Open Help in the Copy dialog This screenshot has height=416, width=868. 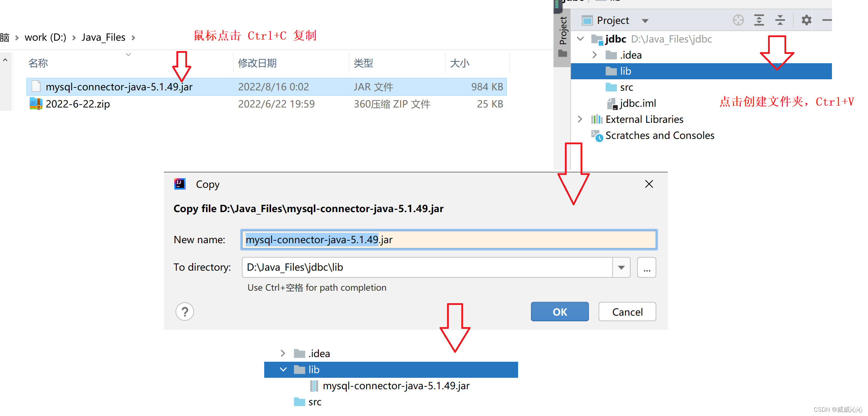coord(185,312)
